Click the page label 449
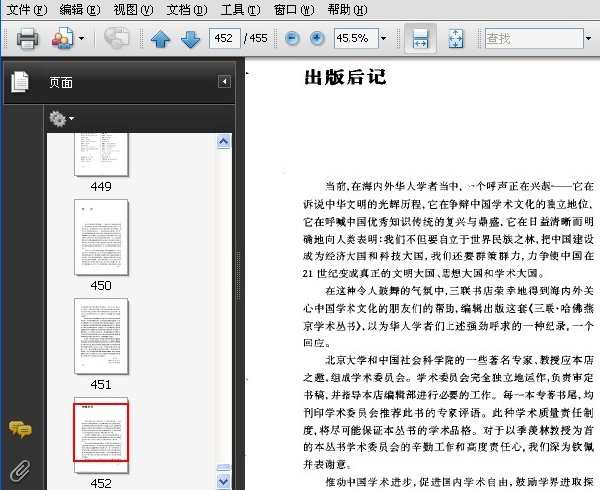 pyautogui.click(x=101, y=186)
